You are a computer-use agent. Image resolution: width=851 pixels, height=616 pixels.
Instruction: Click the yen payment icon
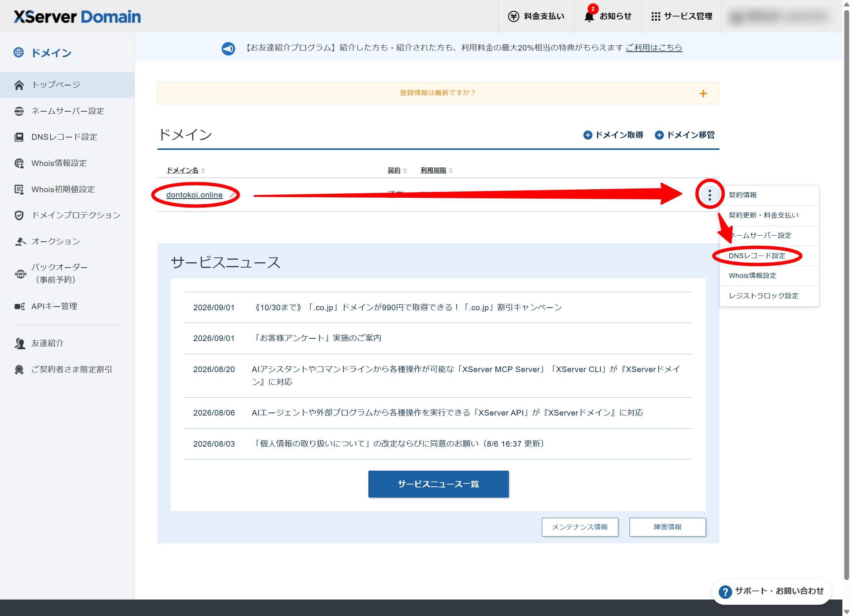point(513,16)
